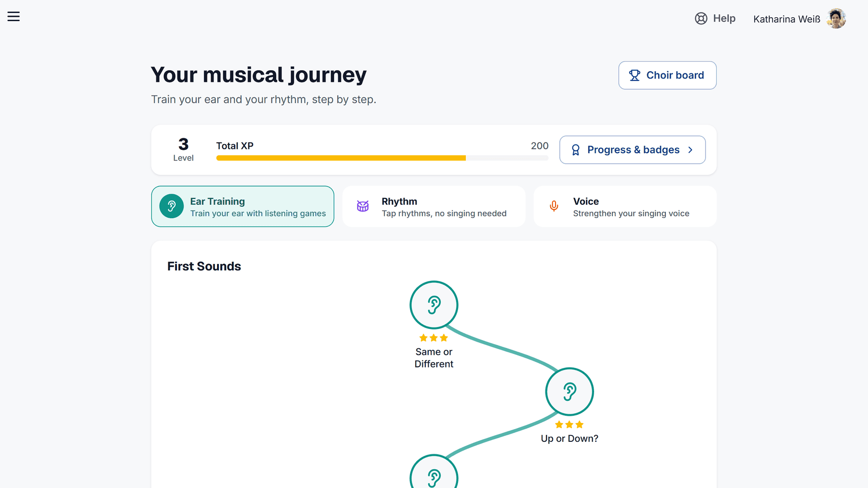The image size is (868, 488).
Task: Click the Your musical journey heading
Action: click(x=258, y=75)
